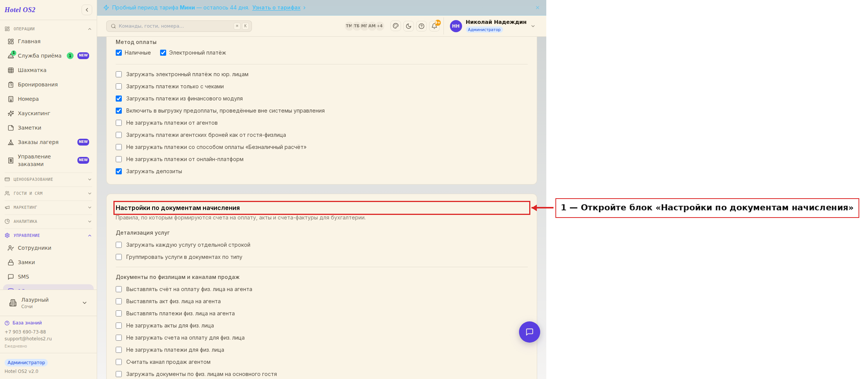Screen dimensions: 868x379
Task: Uncheck Электронный платёж checkbox
Action: [x=163, y=53]
